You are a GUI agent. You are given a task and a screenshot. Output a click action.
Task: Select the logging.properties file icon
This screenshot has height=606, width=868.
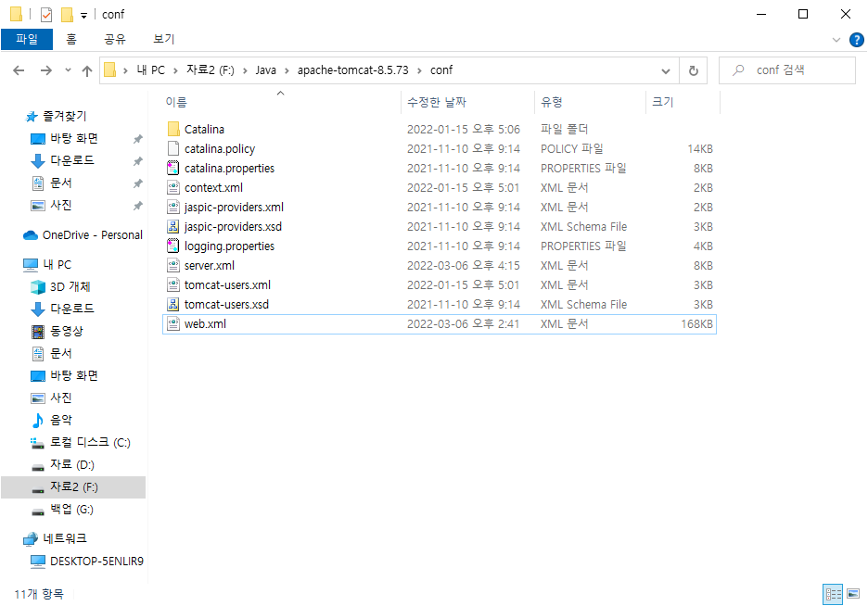pyautogui.click(x=173, y=246)
